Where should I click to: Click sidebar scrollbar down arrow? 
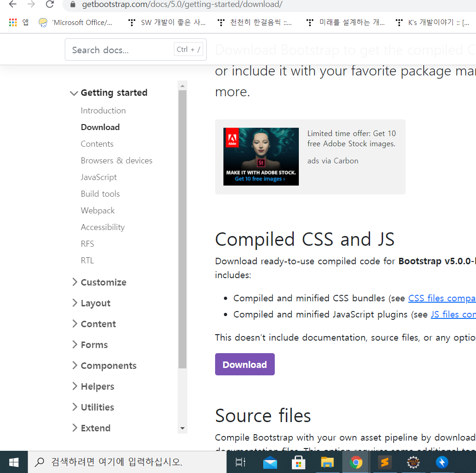(182, 429)
